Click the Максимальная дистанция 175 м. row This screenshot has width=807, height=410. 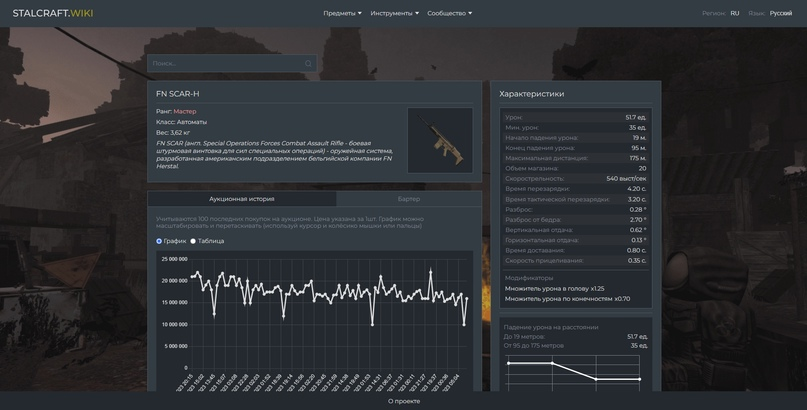(575, 158)
